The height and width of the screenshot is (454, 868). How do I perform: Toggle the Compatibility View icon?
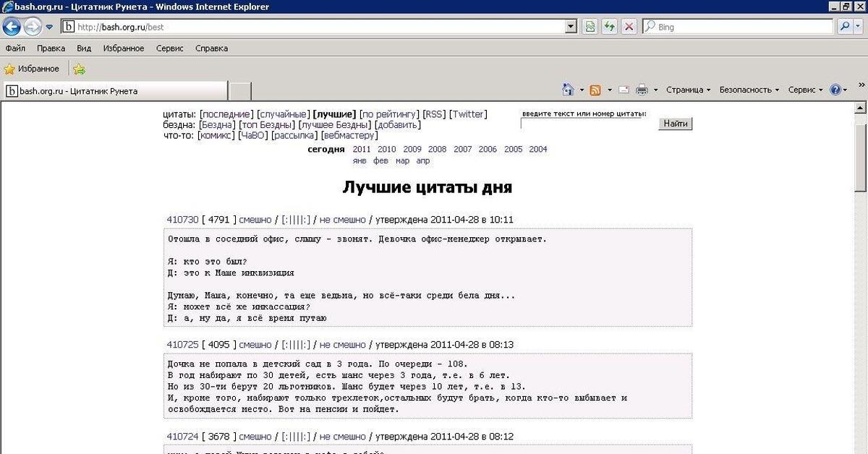coord(590,27)
